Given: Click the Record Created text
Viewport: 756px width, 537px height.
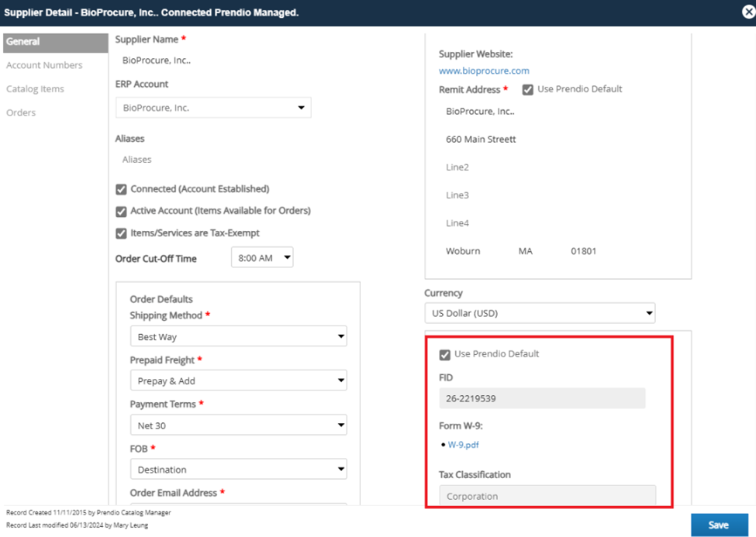Looking at the screenshot, I should [88, 512].
